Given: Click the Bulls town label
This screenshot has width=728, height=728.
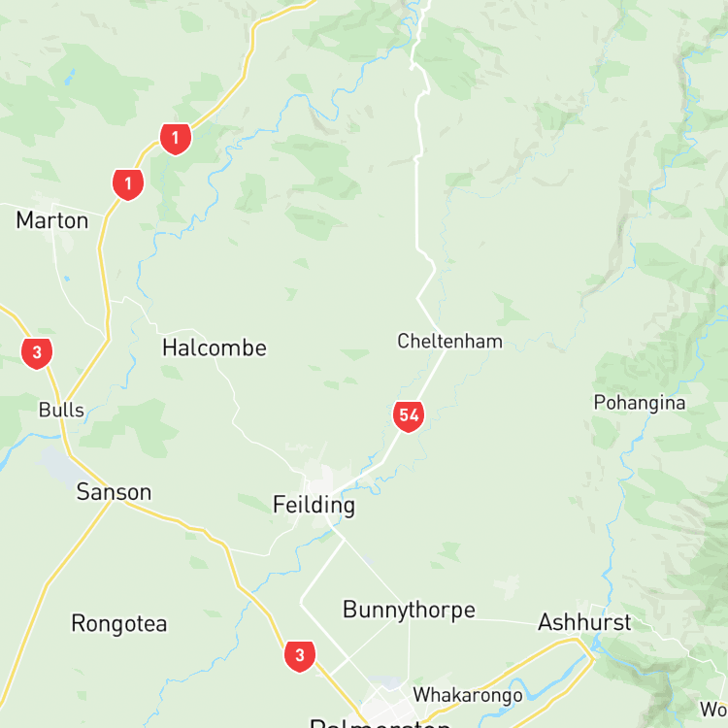Looking at the screenshot, I should point(61,410).
